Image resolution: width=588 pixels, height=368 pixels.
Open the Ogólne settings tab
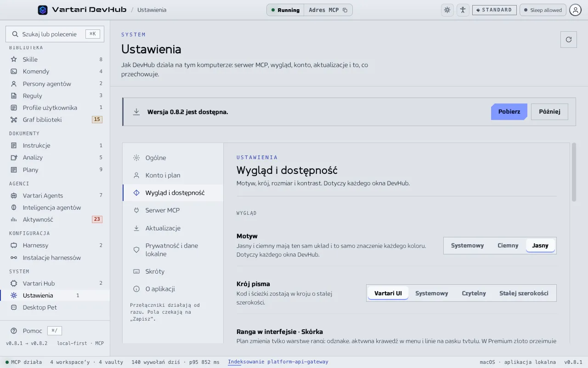(173, 158)
